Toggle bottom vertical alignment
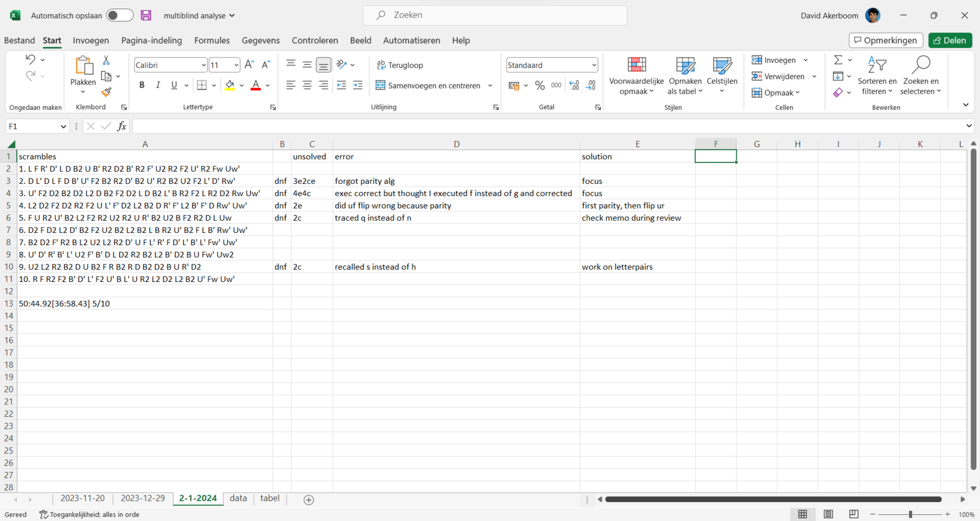This screenshot has width=980, height=521. coord(323,64)
